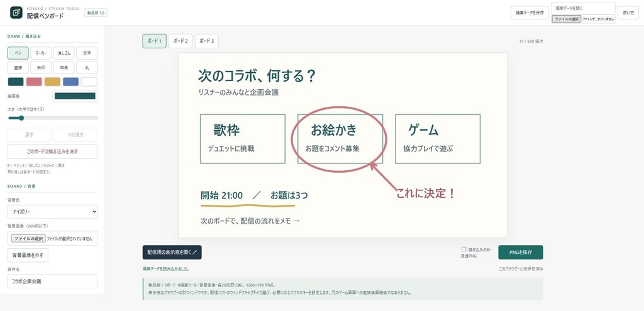The height and width of the screenshot is (311, 644).
Task: Choose the pink color swatch
Action: (x=34, y=82)
